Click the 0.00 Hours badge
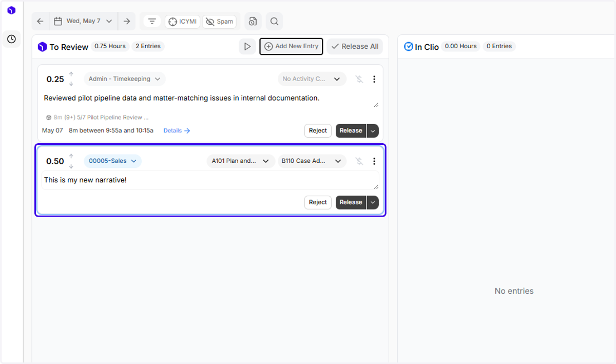The height and width of the screenshot is (364, 616). pyautogui.click(x=460, y=46)
